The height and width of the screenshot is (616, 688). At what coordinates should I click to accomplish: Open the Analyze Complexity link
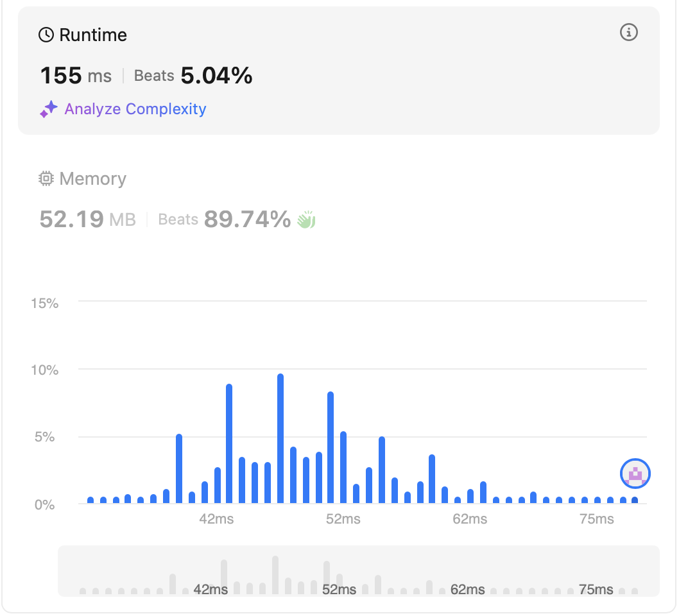coord(135,109)
